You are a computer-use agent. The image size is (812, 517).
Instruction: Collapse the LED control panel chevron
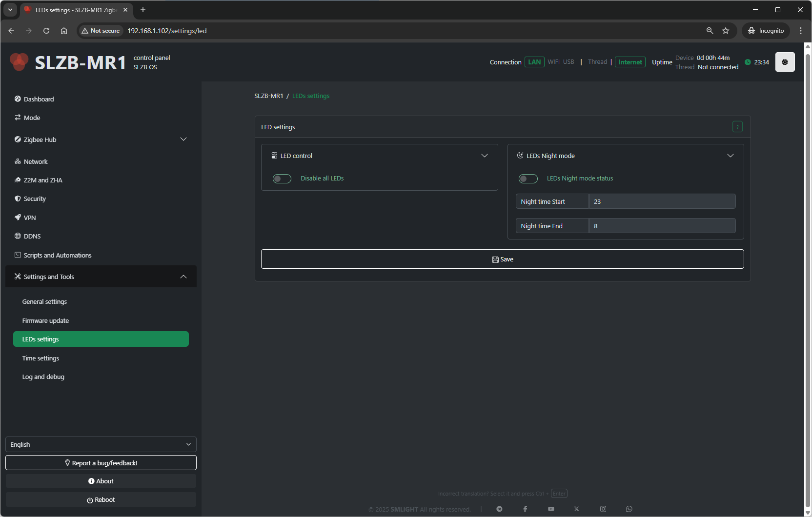(485, 156)
